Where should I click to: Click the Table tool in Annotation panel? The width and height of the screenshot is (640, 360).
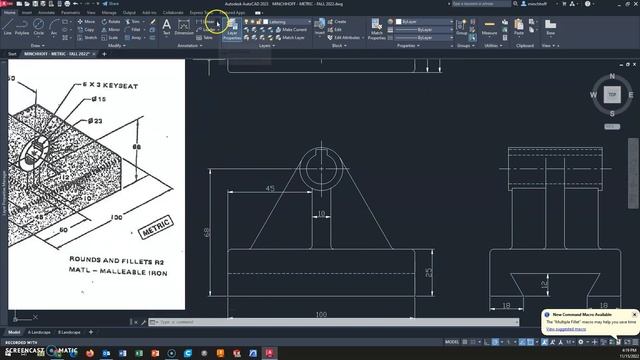204,38
